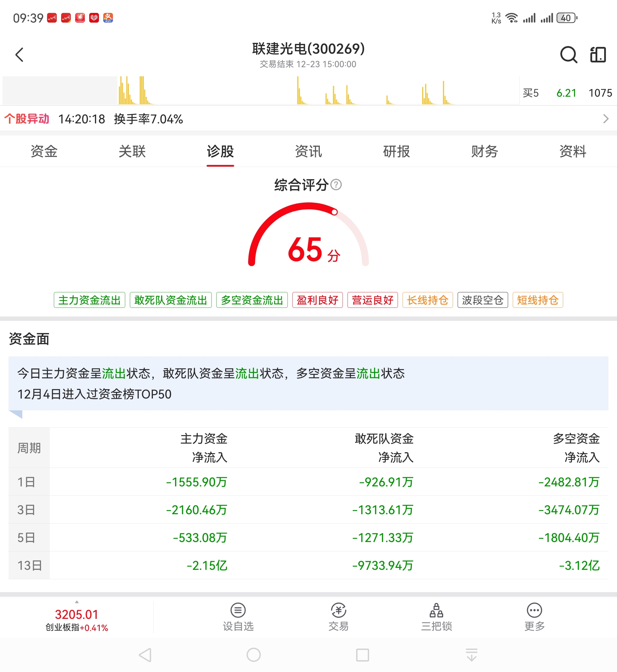Tap the 三把锁 locks icon

click(x=436, y=611)
